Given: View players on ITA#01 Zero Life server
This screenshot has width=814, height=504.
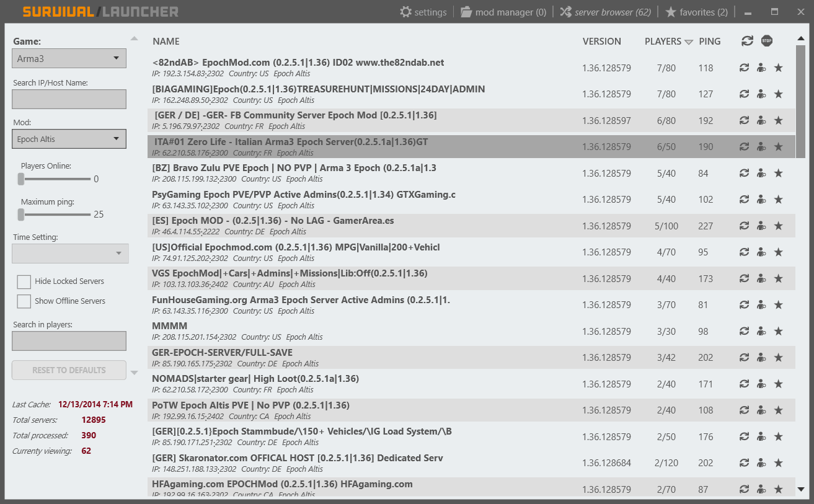Looking at the screenshot, I should [x=761, y=147].
